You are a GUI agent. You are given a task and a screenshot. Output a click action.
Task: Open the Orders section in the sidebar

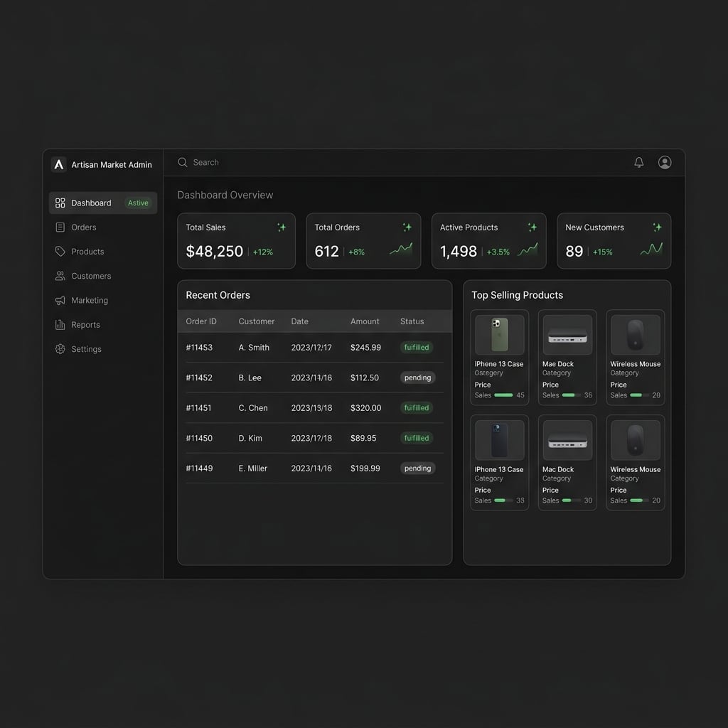click(x=85, y=227)
